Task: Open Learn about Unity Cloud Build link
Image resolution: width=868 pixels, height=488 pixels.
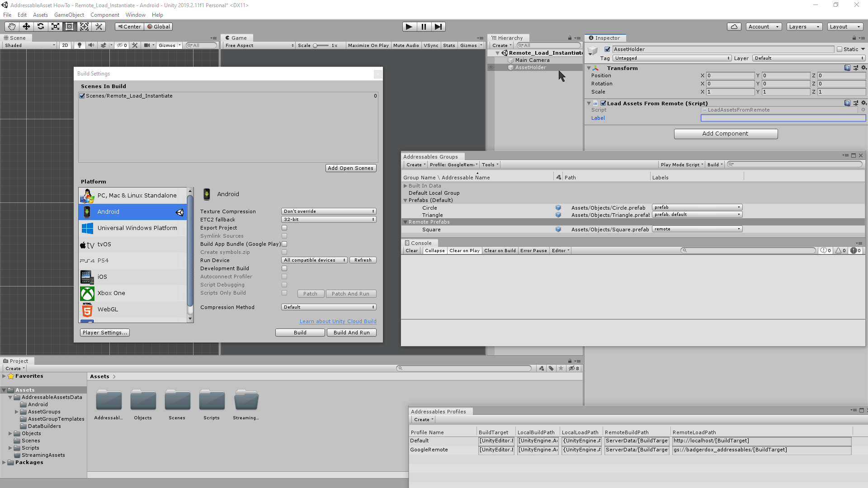Action: [338, 321]
